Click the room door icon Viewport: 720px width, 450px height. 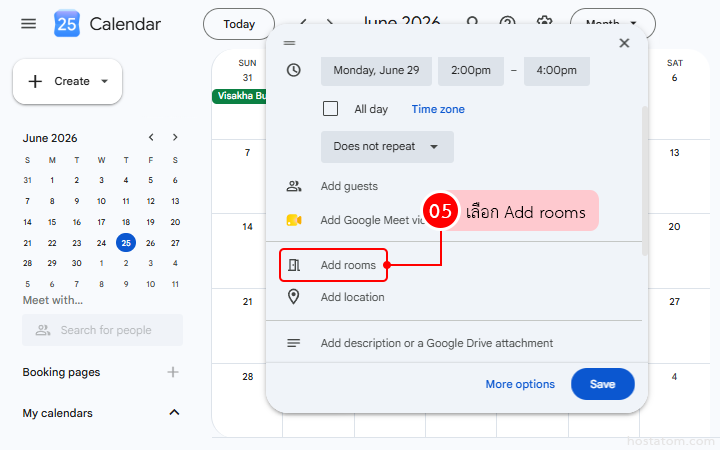(x=294, y=265)
